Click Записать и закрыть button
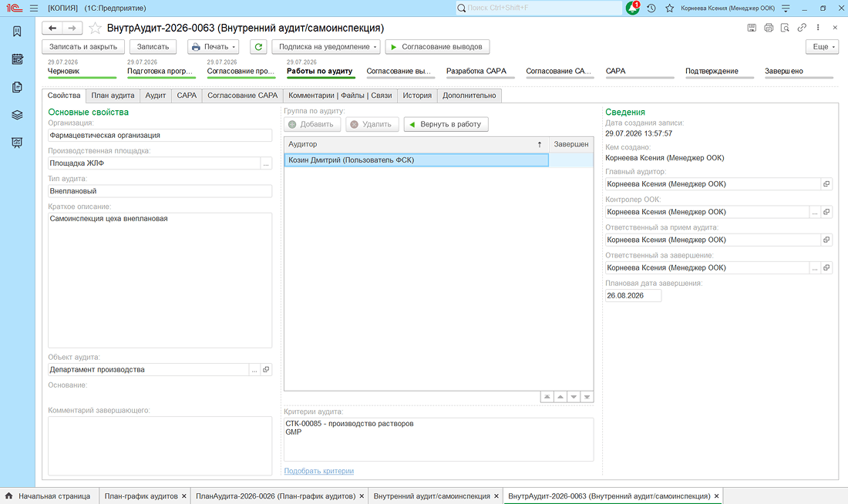Image resolution: width=848 pixels, height=504 pixels. [83, 47]
